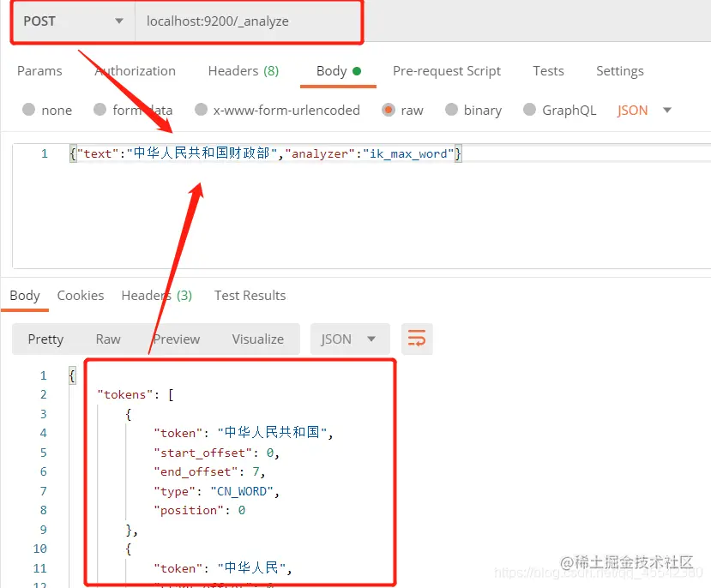Select the form-data body type
711x588 pixels.
(133, 110)
